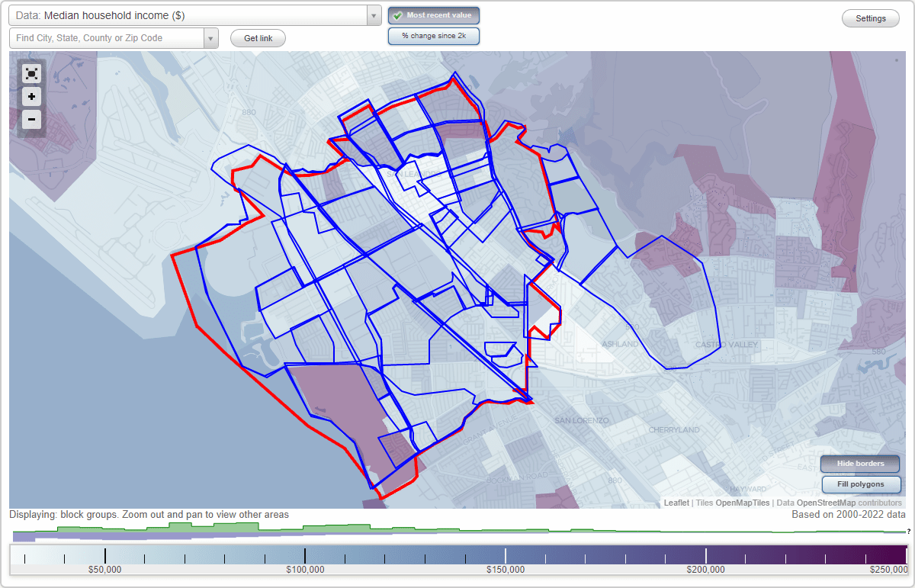Switch to % change since 2k view

[433, 35]
